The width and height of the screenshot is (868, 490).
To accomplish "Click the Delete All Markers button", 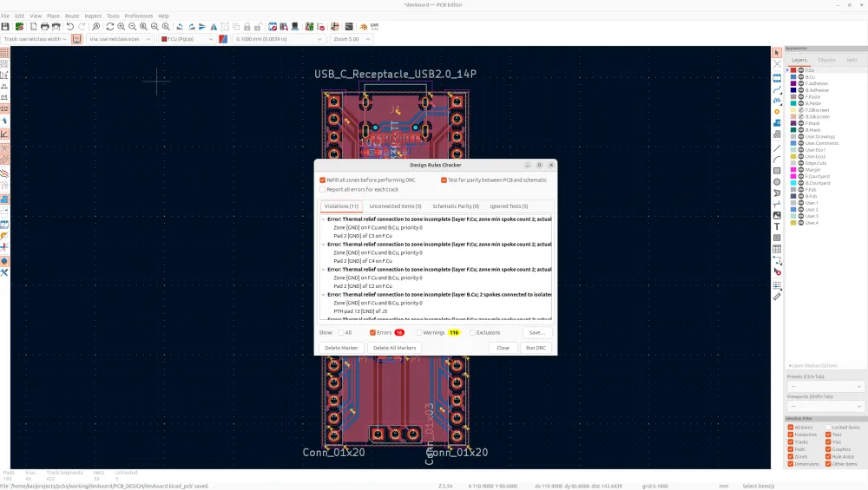I will click(394, 348).
